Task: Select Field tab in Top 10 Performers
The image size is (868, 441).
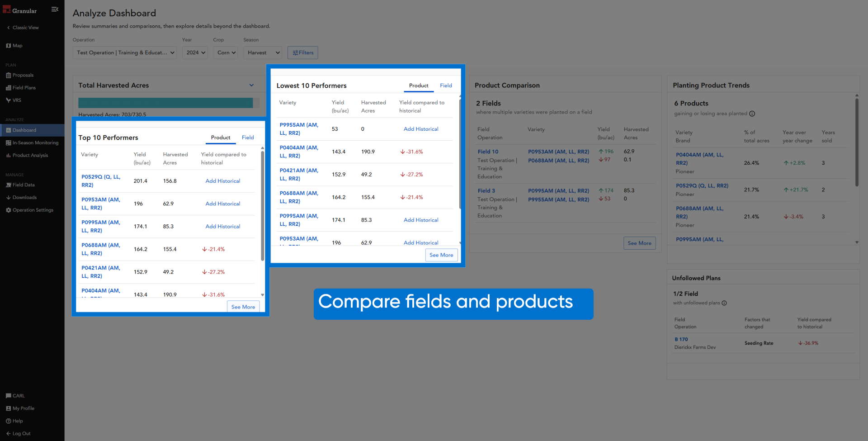Action: click(x=248, y=138)
